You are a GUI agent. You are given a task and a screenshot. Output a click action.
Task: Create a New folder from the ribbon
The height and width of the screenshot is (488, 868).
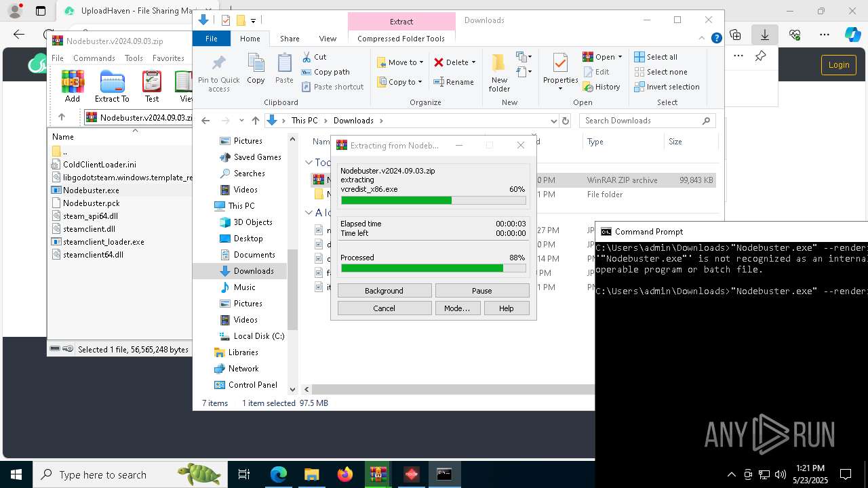[499, 73]
